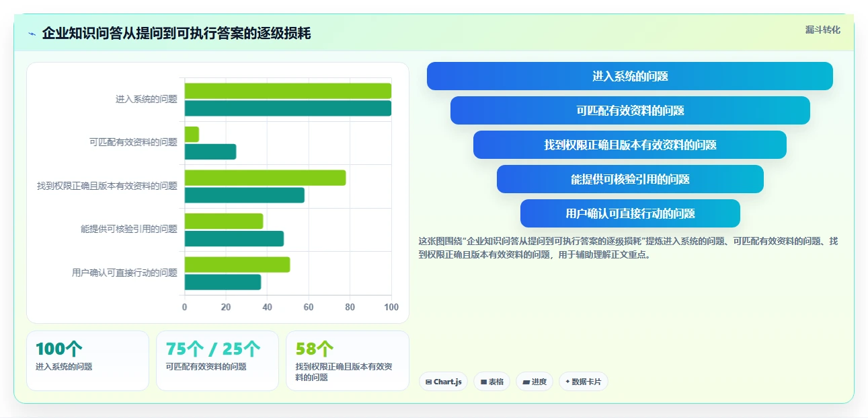Click the chart axis label 能提供可核验引用的问题

129,229
